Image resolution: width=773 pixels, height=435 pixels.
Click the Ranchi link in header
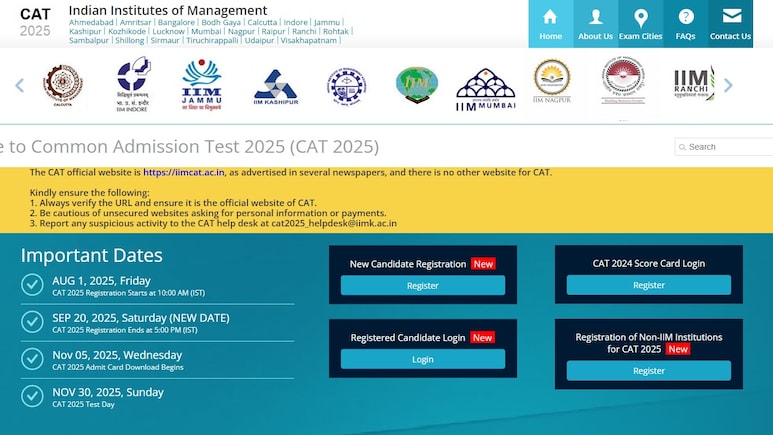point(304,31)
